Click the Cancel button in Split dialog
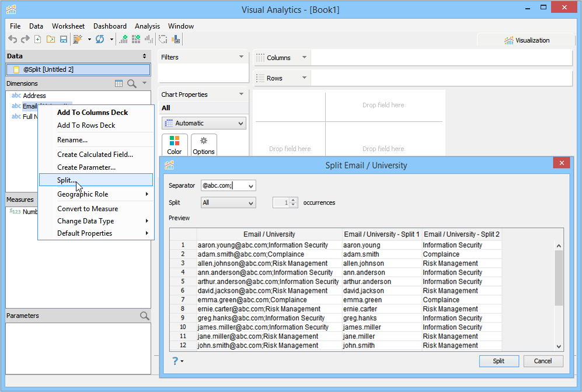 point(543,361)
